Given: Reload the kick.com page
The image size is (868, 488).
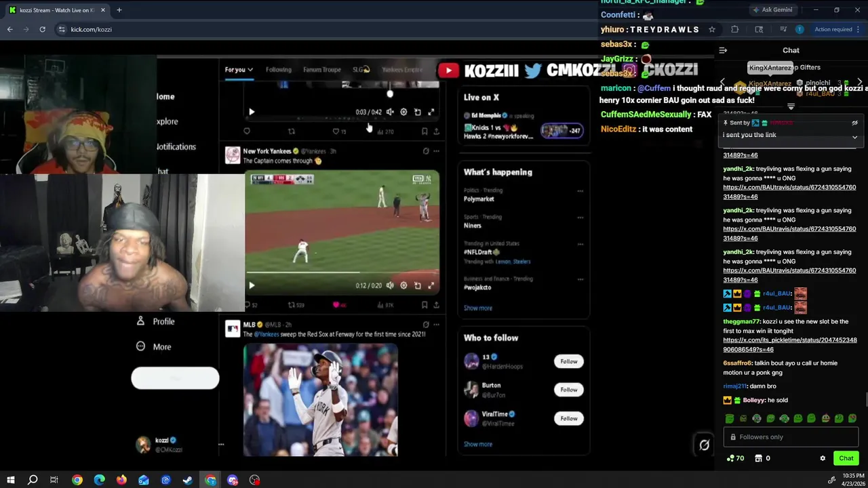Looking at the screenshot, I should [x=42, y=29].
